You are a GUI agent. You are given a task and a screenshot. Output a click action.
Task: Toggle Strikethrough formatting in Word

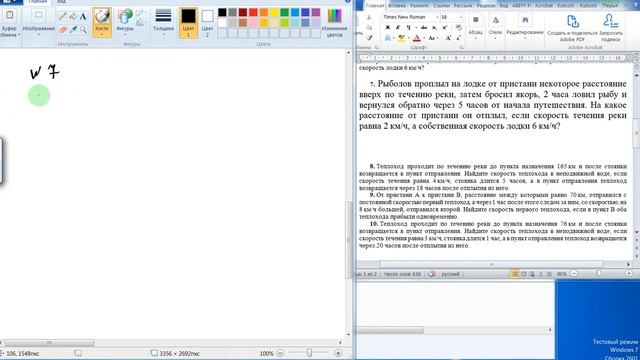424,27
